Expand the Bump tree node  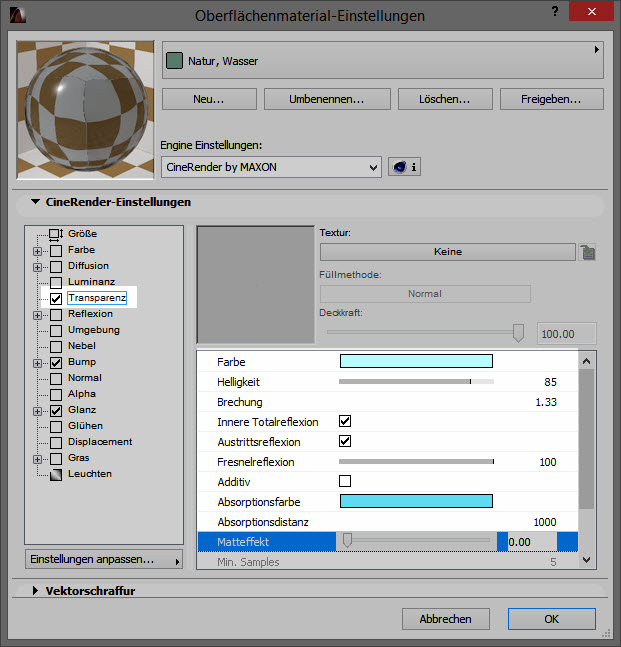[x=37, y=363]
